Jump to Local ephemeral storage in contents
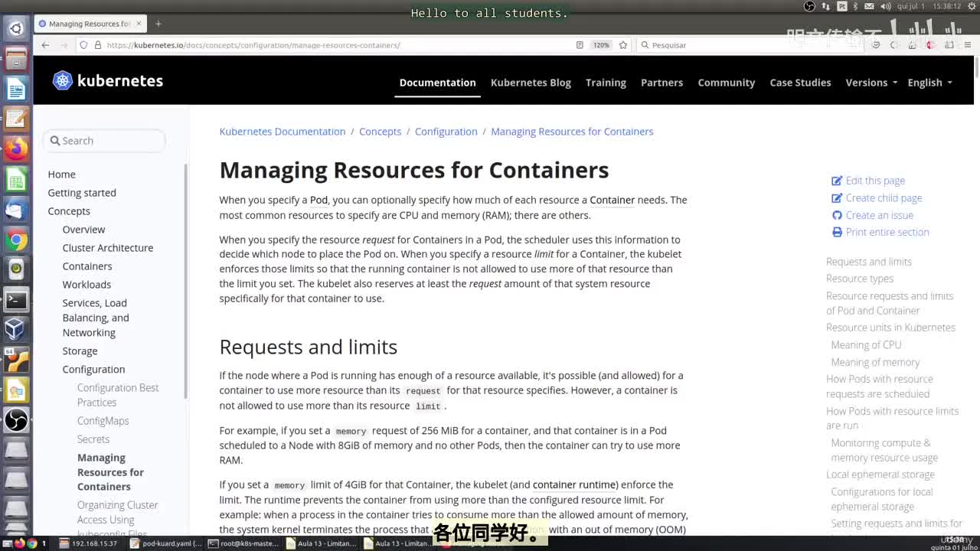This screenshot has height=551, width=980. [880, 474]
